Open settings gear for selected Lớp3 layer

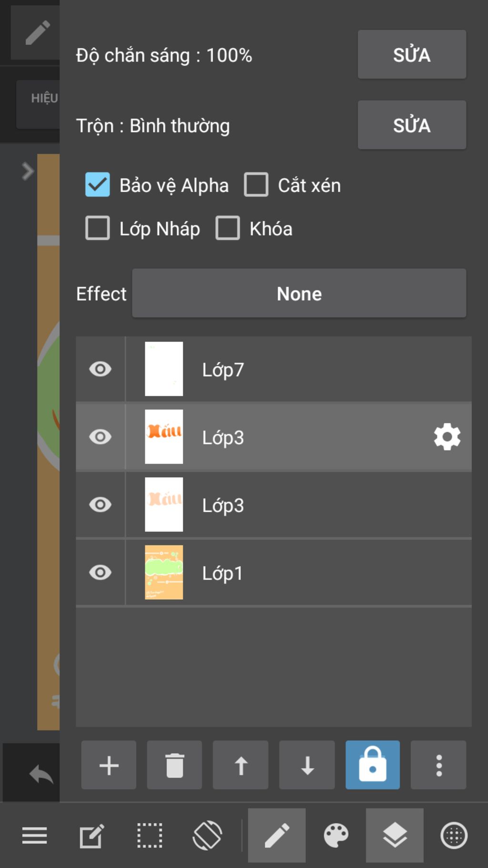click(x=447, y=437)
